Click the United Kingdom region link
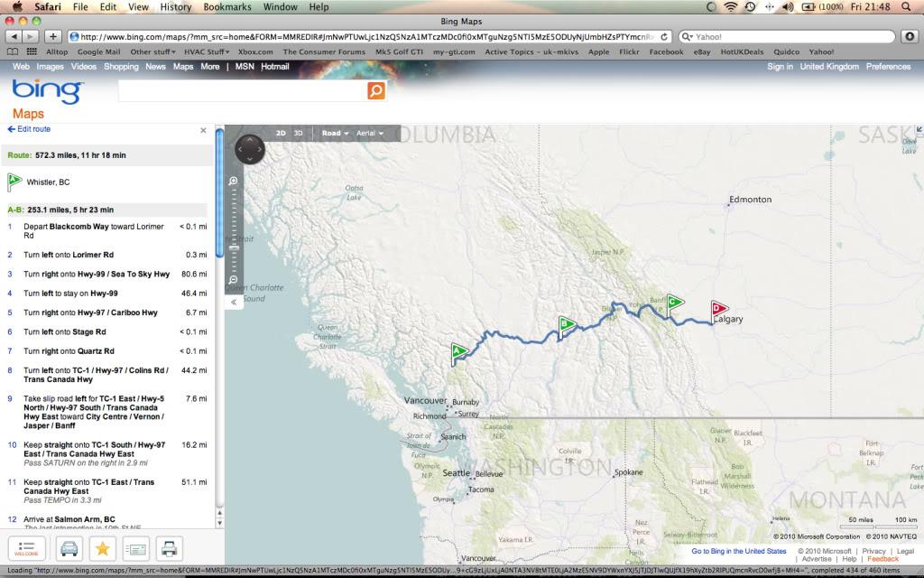 coord(829,67)
